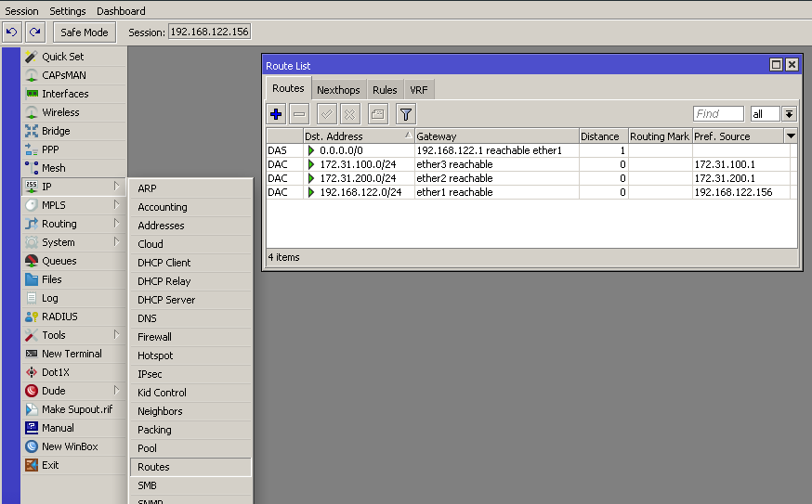Switch to the Rules tab

[385, 90]
